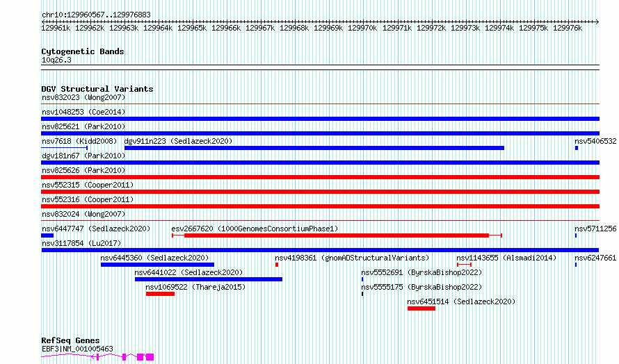Select the Cytogenetic Bands track title

tap(83, 51)
